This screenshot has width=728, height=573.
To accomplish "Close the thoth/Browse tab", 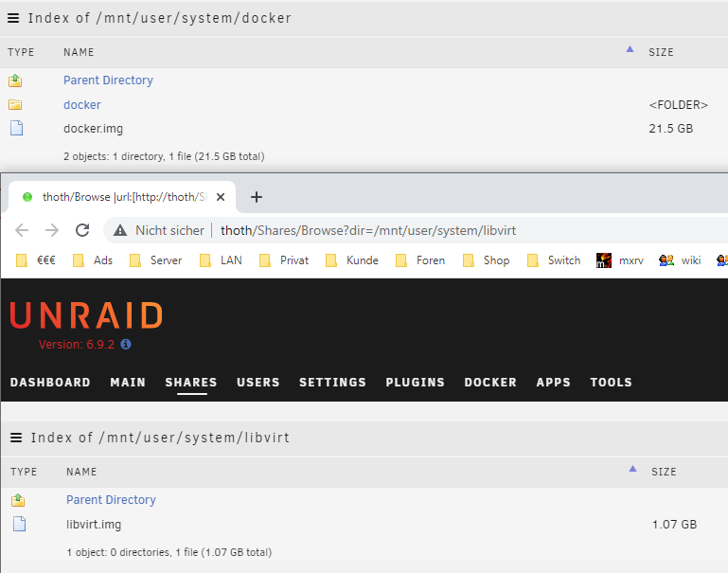I will point(221,197).
